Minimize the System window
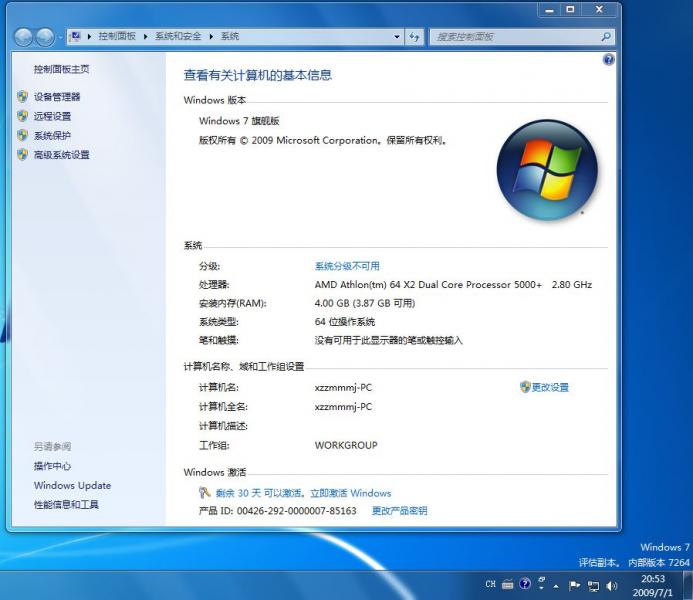Viewport: 693px width, 600px height. [x=549, y=10]
